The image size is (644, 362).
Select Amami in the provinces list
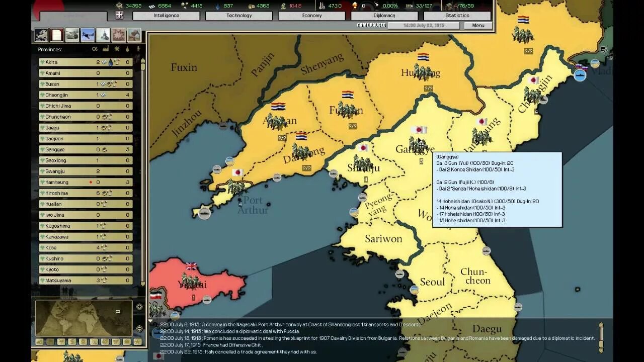[86, 73]
